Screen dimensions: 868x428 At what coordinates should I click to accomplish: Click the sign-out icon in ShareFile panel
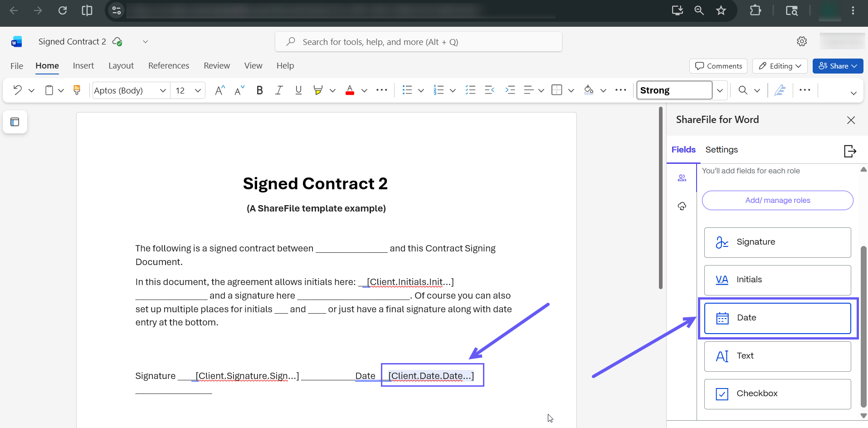850,151
